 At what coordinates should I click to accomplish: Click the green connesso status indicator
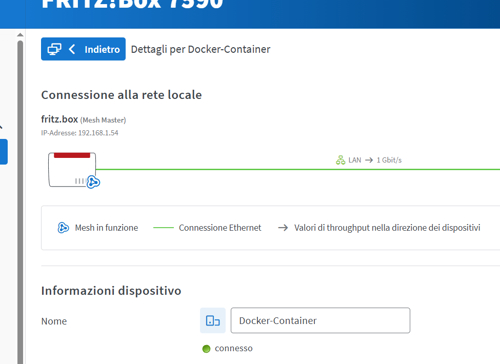[206, 349]
